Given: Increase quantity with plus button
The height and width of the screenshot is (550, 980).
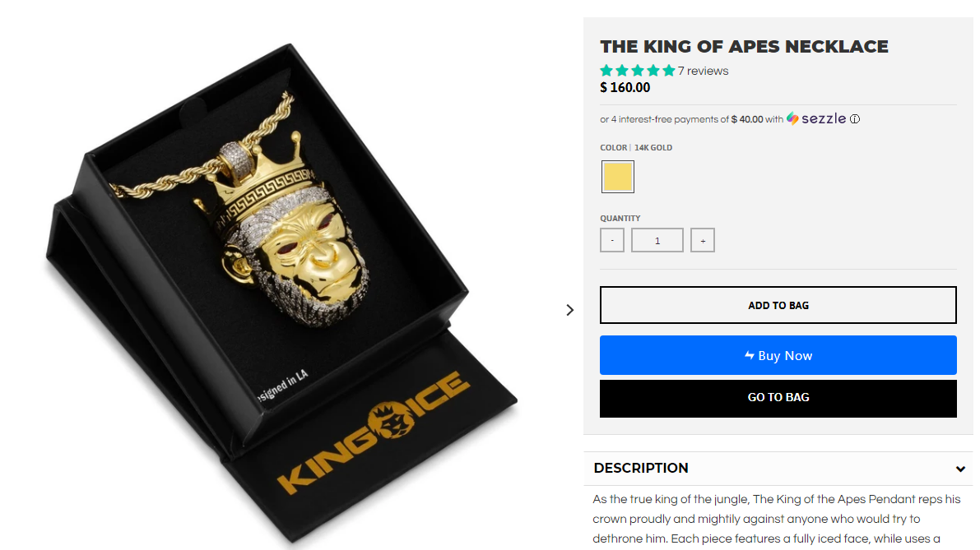Looking at the screenshot, I should (x=703, y=240).
